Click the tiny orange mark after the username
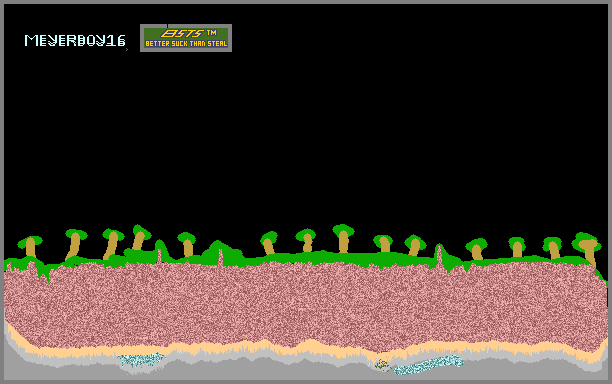Screen dimensions: 612x384 [127, 49]
